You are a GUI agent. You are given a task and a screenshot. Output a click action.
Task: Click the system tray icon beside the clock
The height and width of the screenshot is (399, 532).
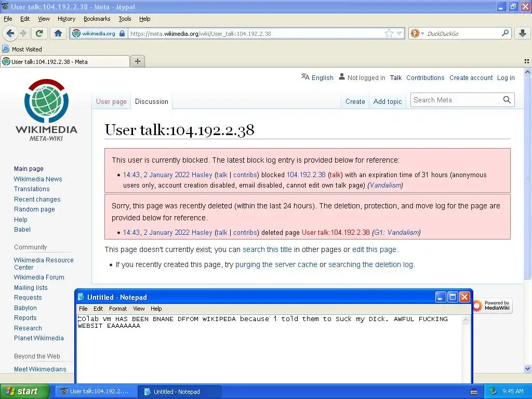(x=493, y=391)
